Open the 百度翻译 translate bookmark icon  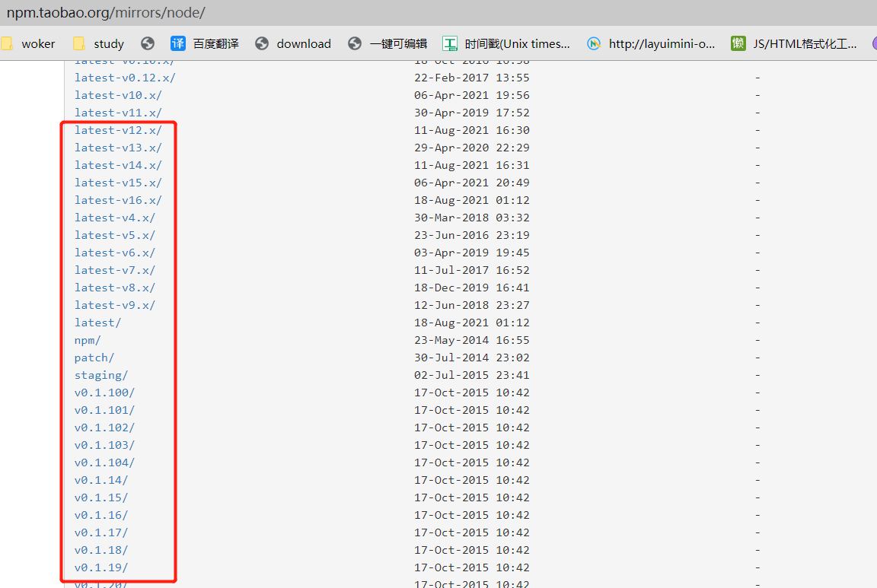pyautogui.click(x=178, y=43)
